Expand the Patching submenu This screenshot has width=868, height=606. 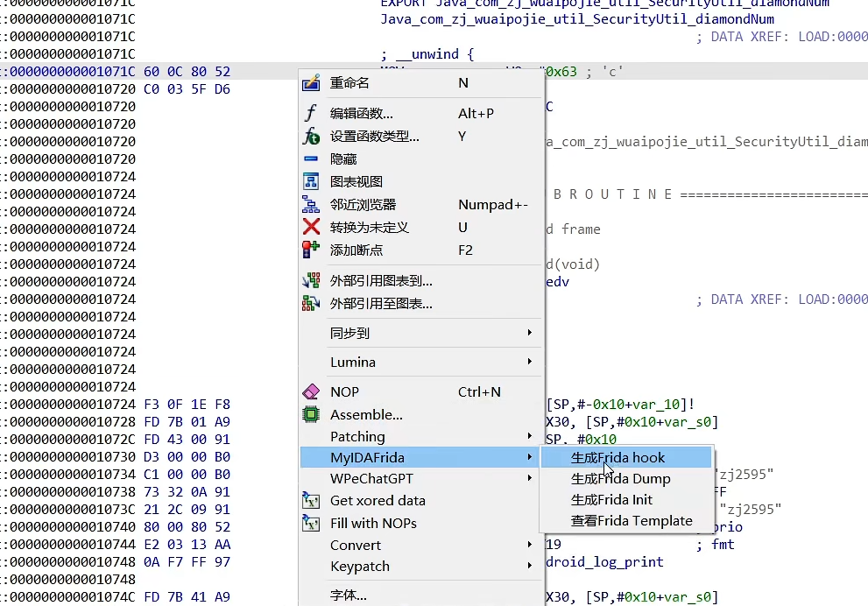tap(420, 437)
